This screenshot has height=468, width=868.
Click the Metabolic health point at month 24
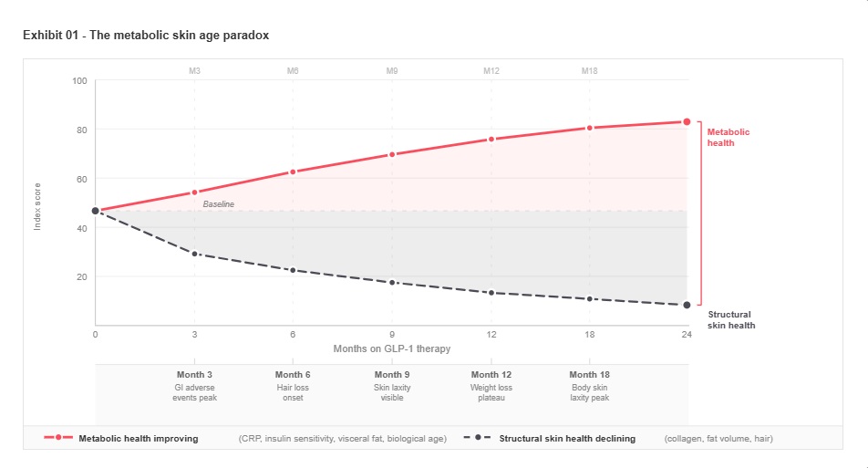click(x=687, y=121)
